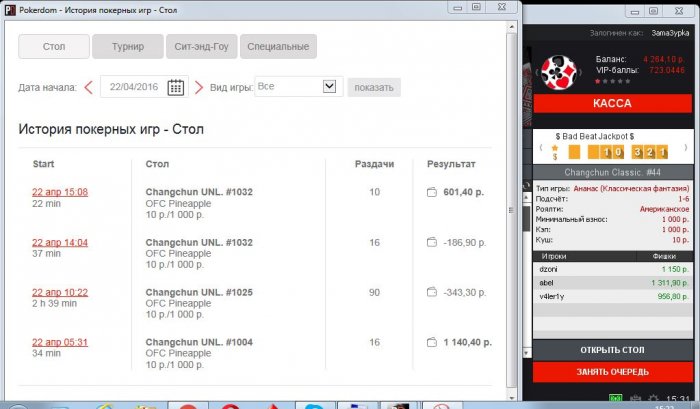
Task: Go to next date with red right arrow
Action: click(199, 87)
